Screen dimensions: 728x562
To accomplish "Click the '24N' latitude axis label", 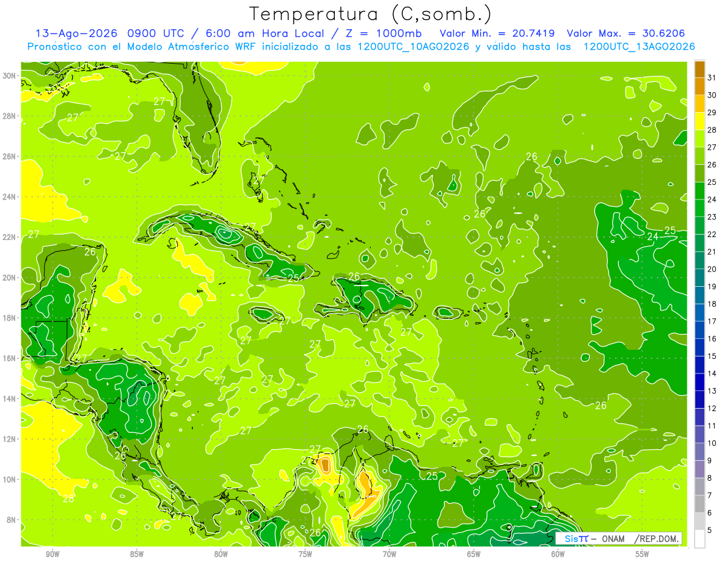I will (x=10, y=196).
